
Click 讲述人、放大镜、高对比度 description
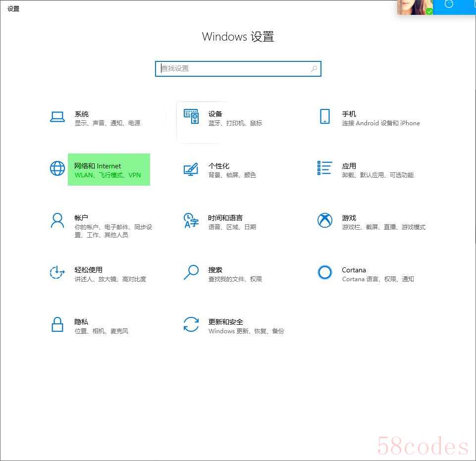click(110, 279)
